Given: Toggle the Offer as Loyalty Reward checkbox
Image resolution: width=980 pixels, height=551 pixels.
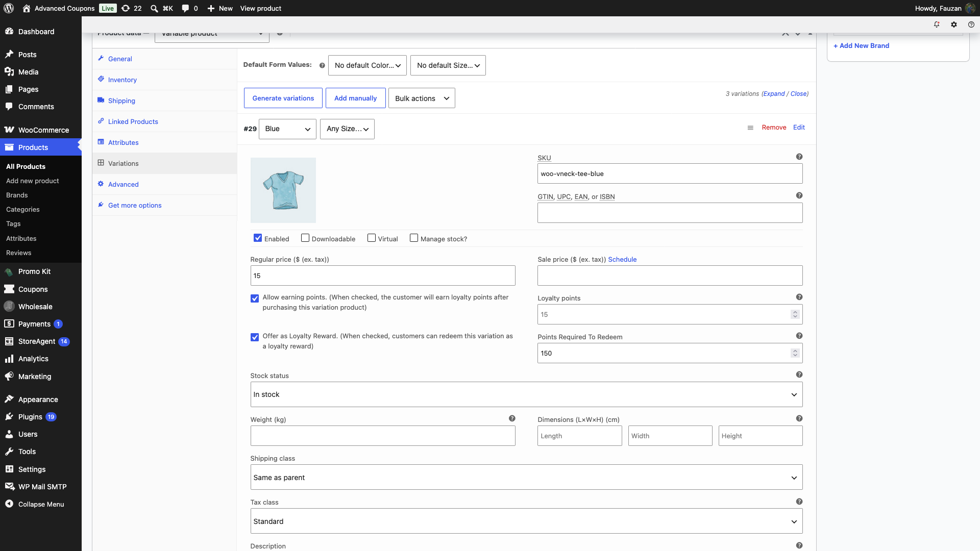Looking at the screenshot, I should (255, 338).
